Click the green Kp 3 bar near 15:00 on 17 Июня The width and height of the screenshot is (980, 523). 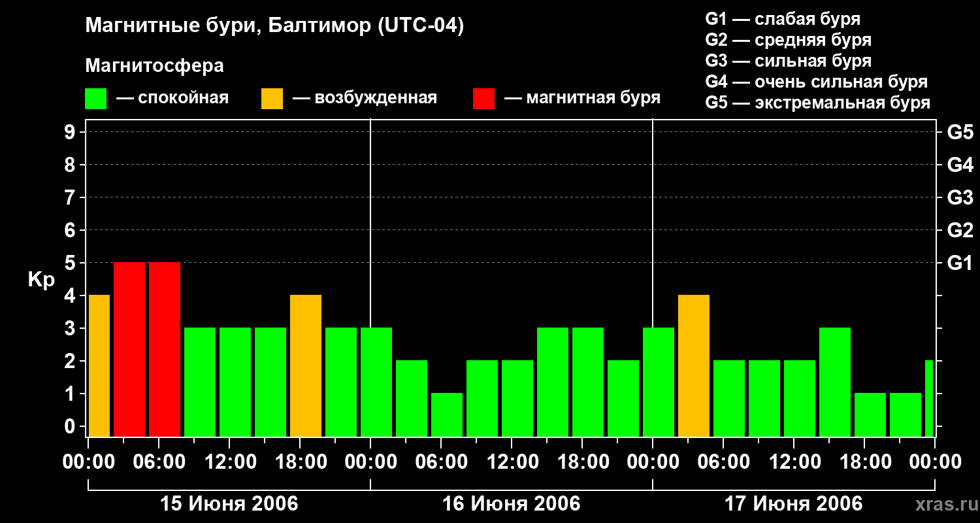pyautogui.click(x=835, y=382)
